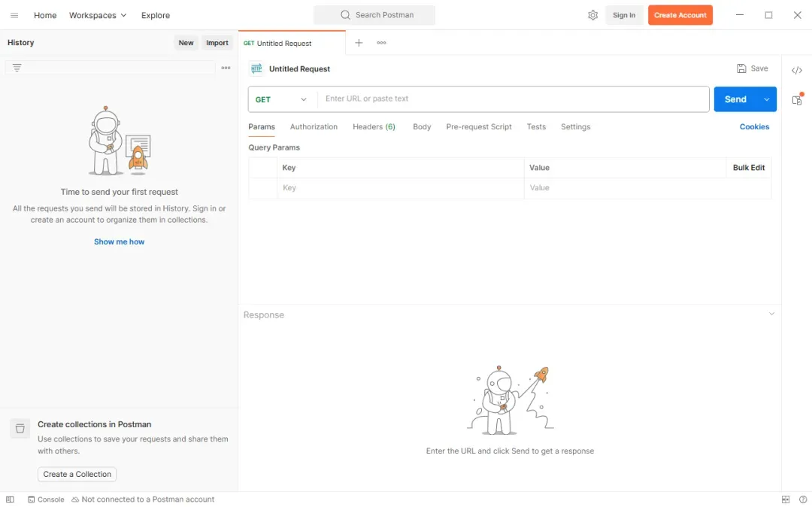
Task: Click the history filter icon
Action: click(x=17, y=67)
